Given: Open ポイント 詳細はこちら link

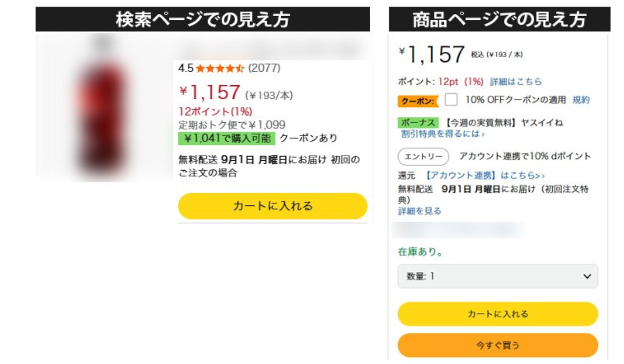Looking at the screenshot, I should [516, 82].
